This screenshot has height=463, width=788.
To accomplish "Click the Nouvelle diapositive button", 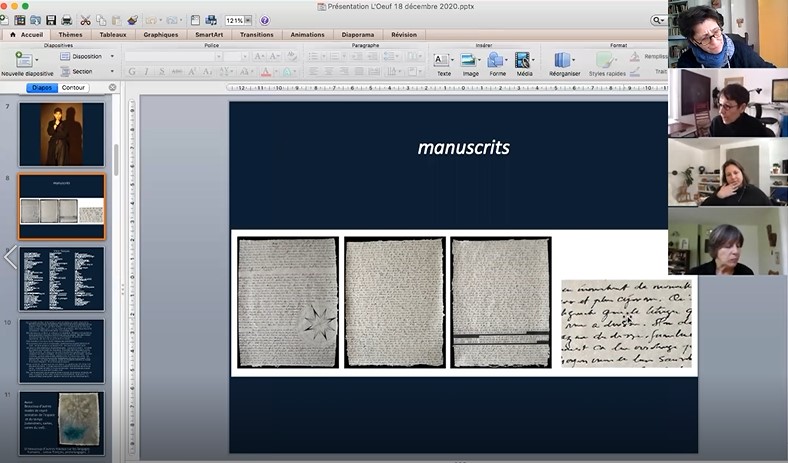I will (25, 62).
